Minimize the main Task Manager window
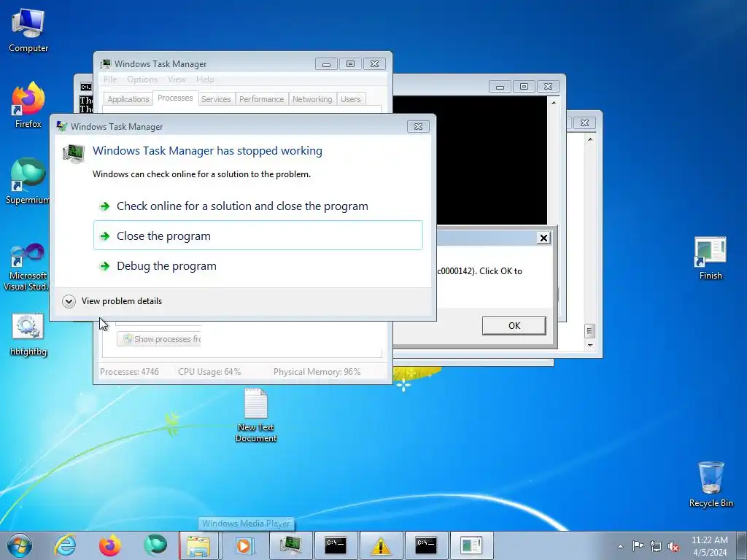747x560 pixels. tap(326, 64)
